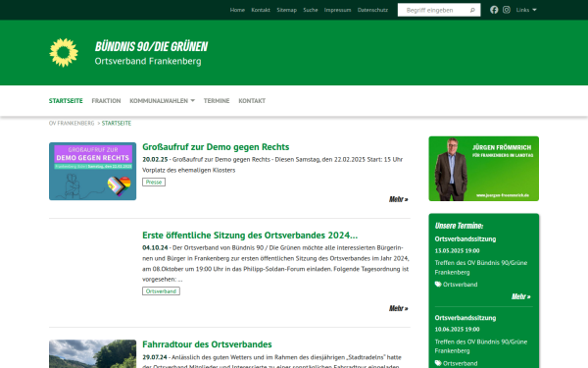Open the Datenschutz link
The image size is (588, 368).
coord(372,10)
